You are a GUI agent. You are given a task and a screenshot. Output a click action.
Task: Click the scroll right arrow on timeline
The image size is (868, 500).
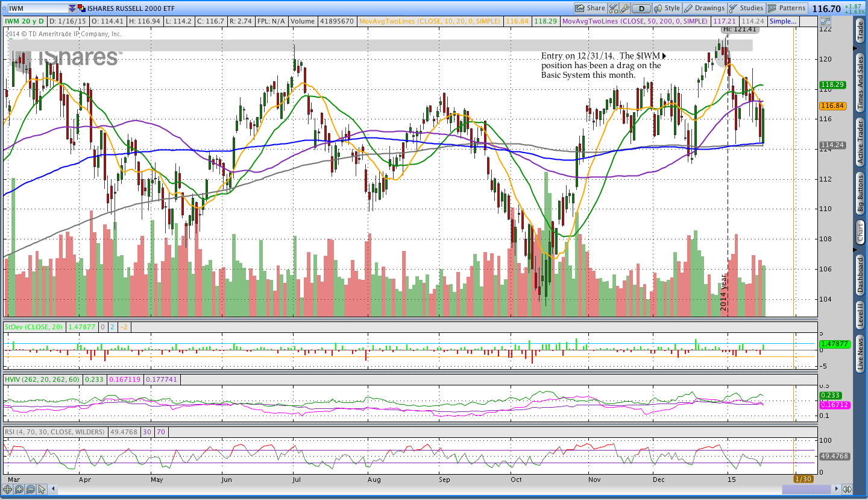pyautogui.click(x=837, y=489)
